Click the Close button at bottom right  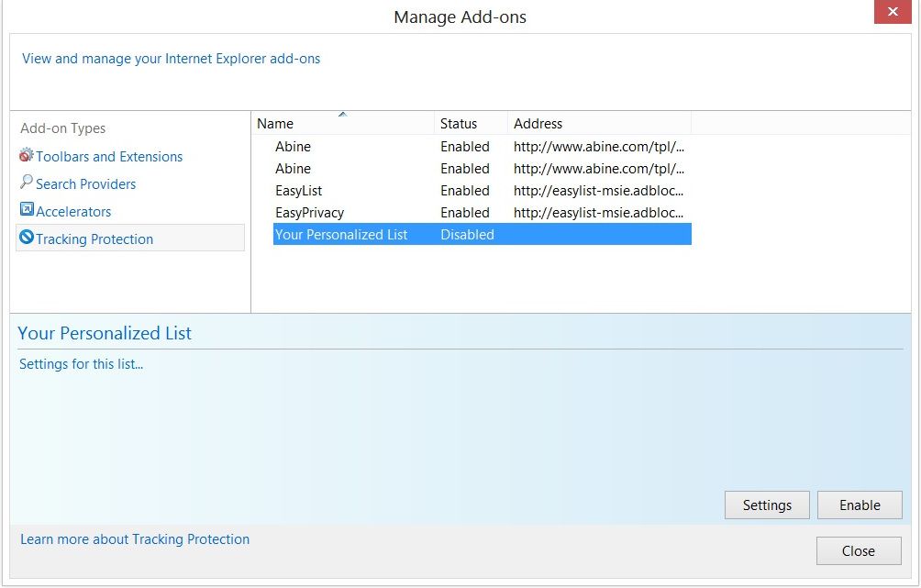859,551
